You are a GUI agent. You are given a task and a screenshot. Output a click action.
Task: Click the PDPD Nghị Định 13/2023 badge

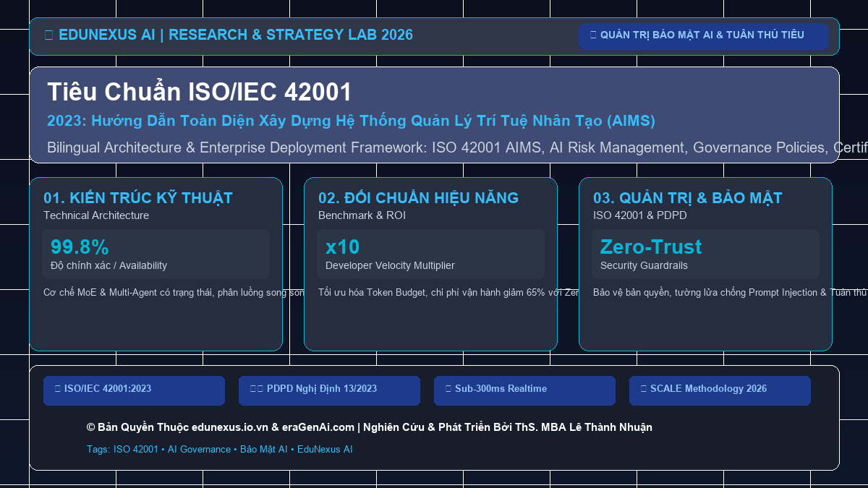coord(329,390)
